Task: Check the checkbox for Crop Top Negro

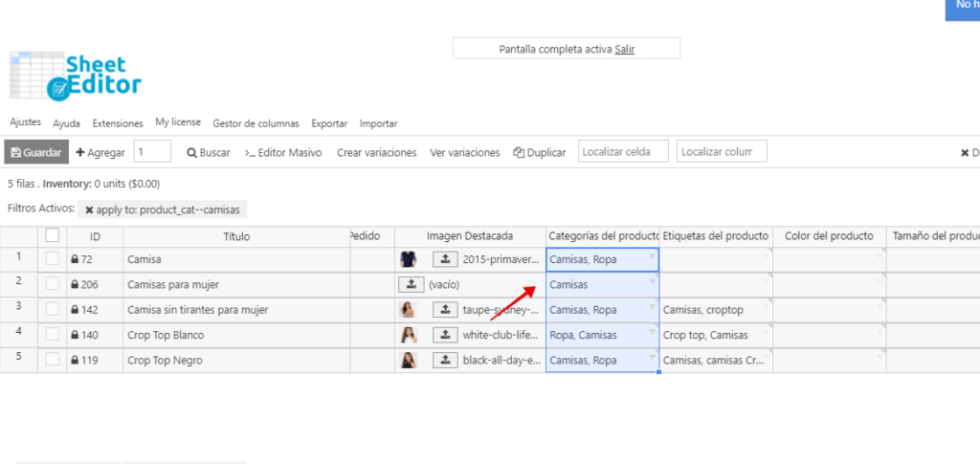Action: (53, 359)
